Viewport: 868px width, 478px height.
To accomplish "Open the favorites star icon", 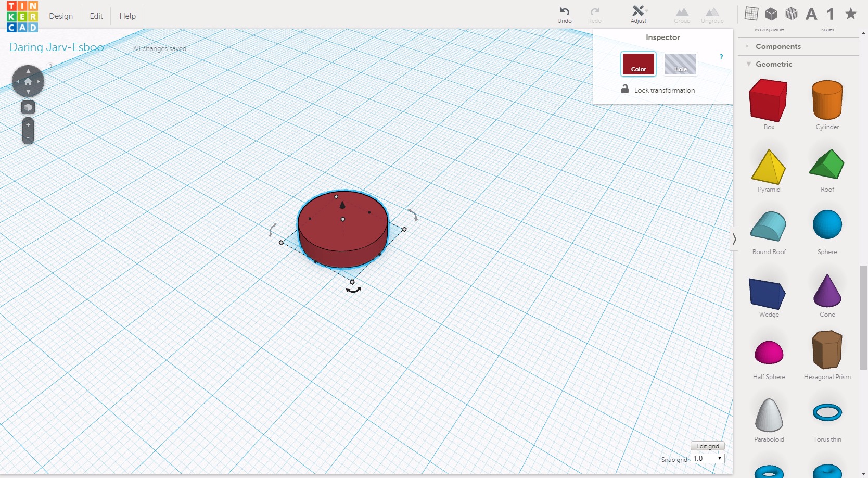I will pyautogui.click(x=851, y=14).
